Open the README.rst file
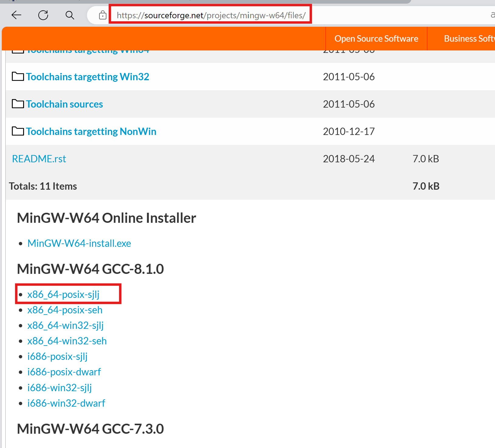 (39, 159)
